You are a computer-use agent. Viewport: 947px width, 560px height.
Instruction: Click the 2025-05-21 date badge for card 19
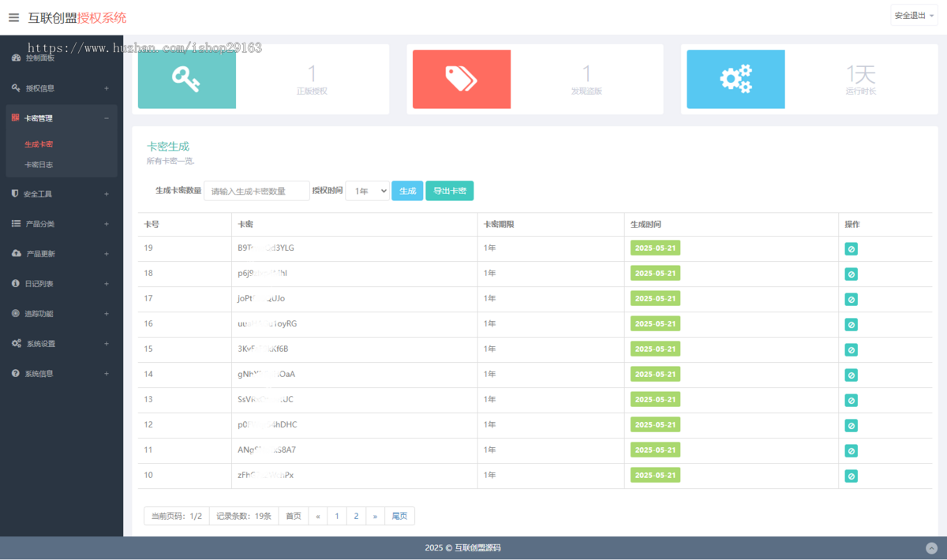pos(655,248)
